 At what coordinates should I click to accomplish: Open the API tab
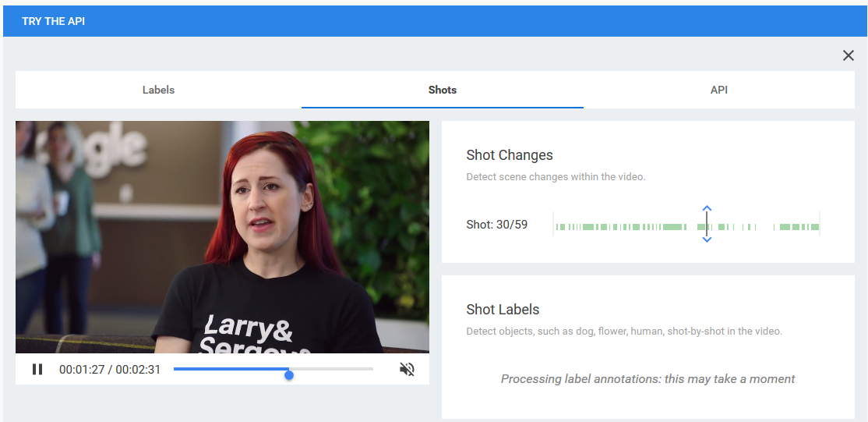tap(719, 90)
